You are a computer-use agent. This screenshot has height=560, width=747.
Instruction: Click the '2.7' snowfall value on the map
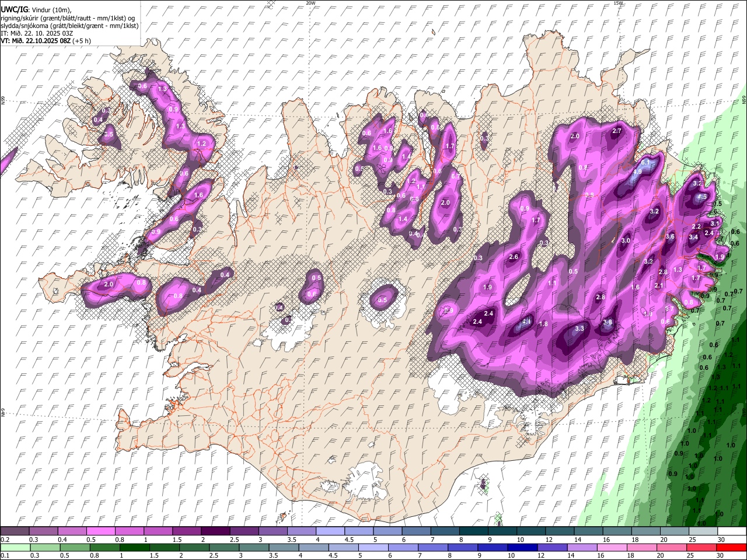(x=617, y=131)
